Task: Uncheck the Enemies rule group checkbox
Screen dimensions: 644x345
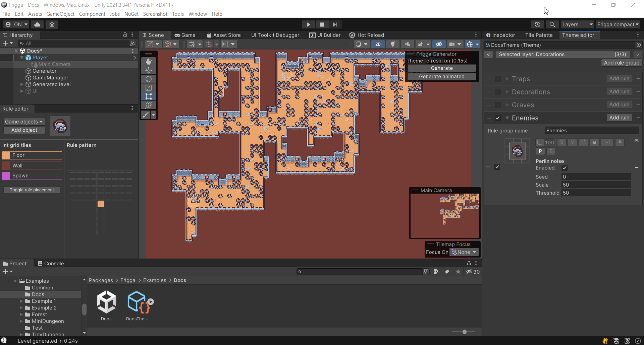Action: click(x=498, y=118)
